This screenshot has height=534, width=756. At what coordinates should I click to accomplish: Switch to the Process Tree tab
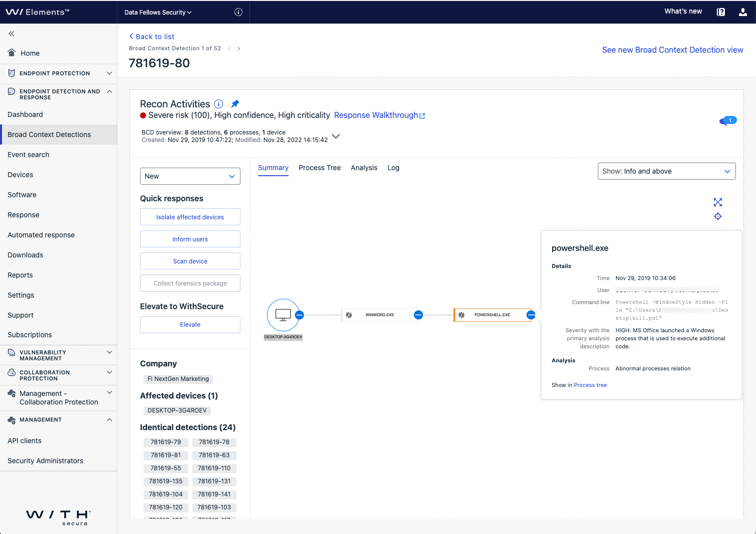pyautogui.click(x=319, y=168)
